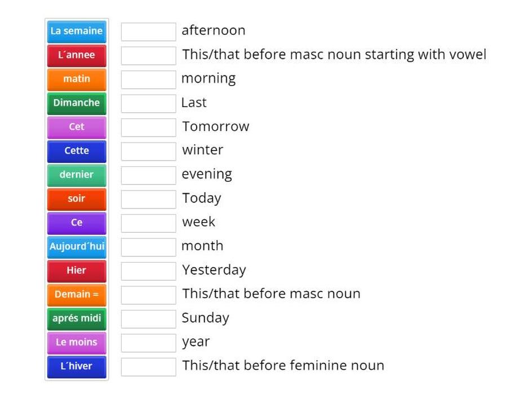Click the blank box beside 'winter'
The height and width of the screenshot is (399, 532).
148,151
